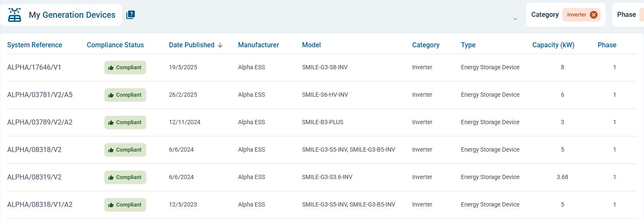Click capacity value 8
Image resolution: width=644 pixels, height=220 pixels.
(x=562, y=67)
